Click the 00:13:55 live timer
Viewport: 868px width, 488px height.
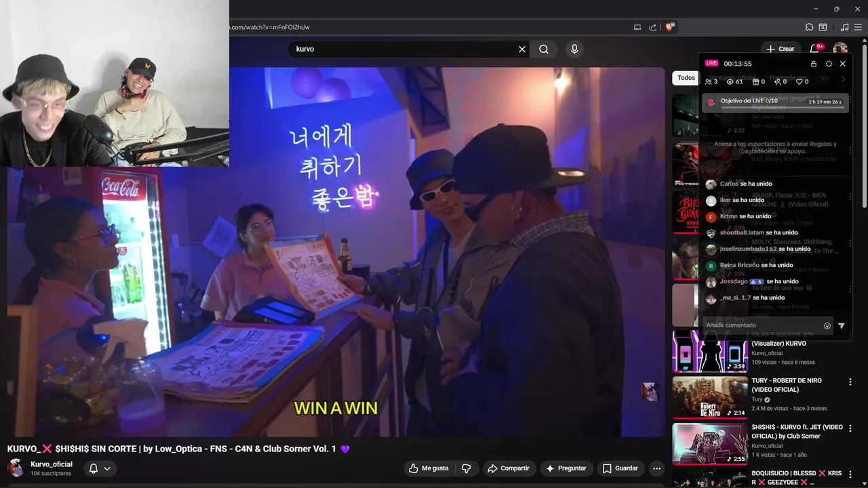pos(738,64)
